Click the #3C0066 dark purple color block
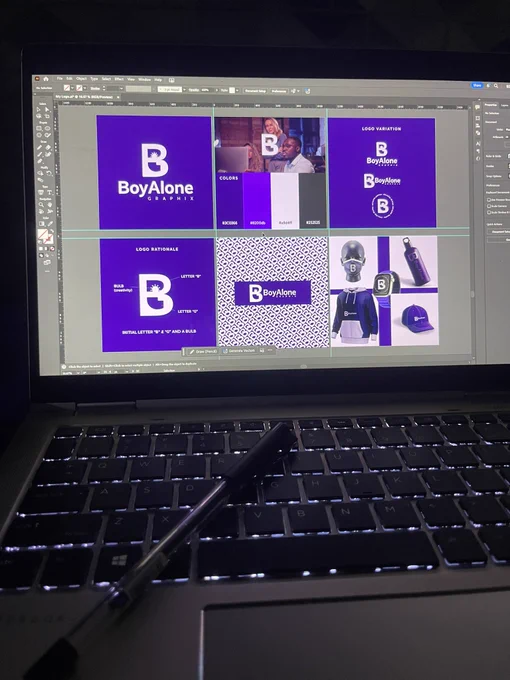The image size is (510, 680). point(229,201)
